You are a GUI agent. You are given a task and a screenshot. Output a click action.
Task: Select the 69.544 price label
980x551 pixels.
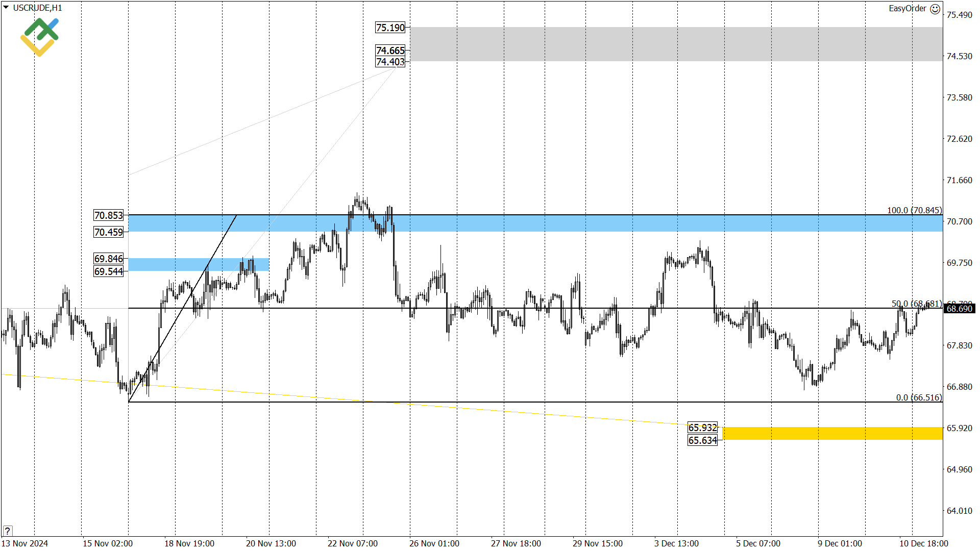pos(108,271)
